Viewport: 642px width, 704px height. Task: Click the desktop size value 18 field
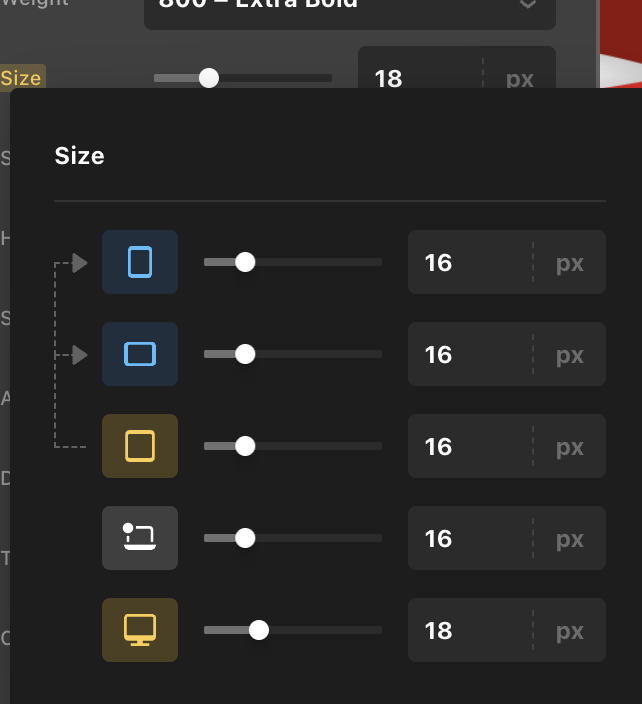(465, 630)
